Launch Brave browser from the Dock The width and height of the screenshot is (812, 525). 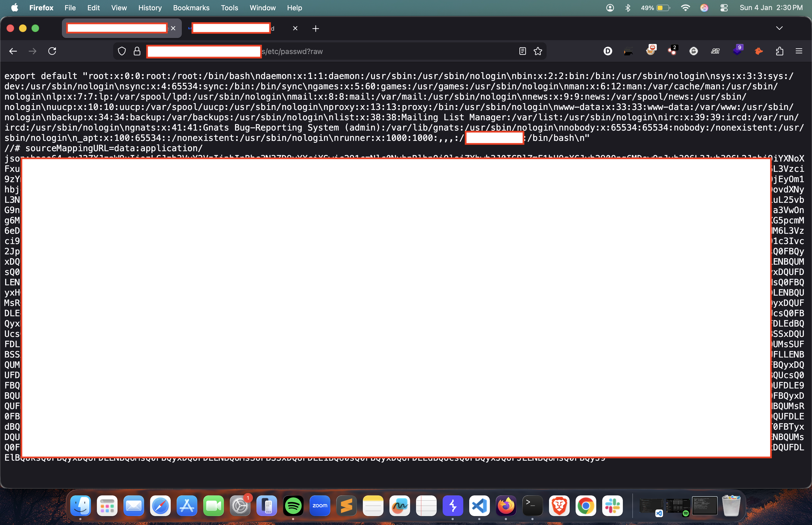(x=559, y=505)
